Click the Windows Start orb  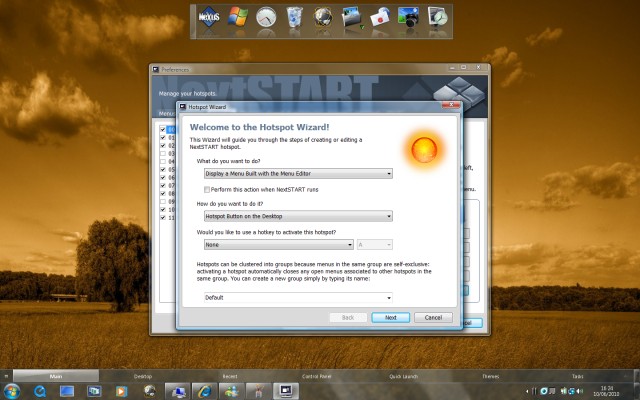(13, 390)
